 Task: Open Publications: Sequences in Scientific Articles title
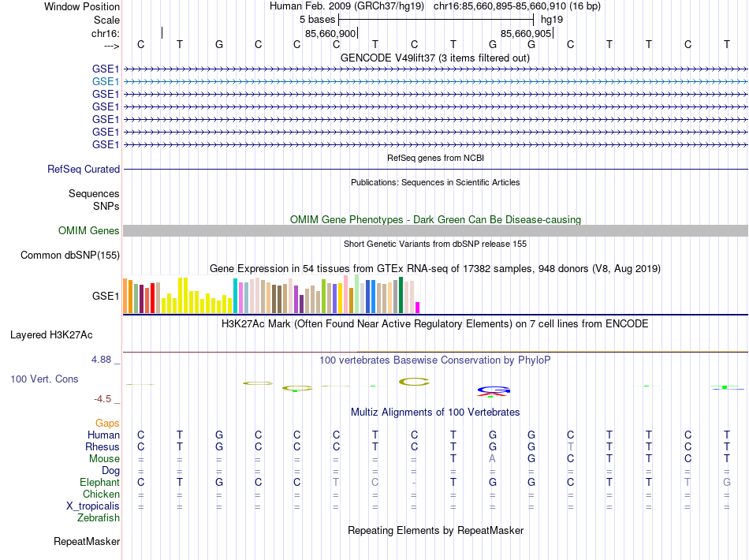pyautogui.click(x=435, y=182)
